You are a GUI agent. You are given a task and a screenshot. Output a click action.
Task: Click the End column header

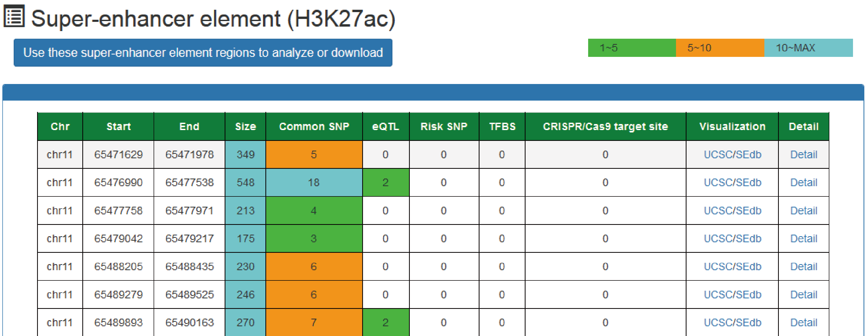coord(189,126)
